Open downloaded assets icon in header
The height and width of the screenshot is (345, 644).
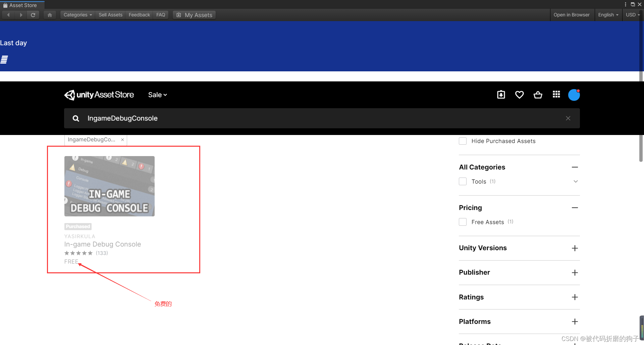tap(501, 95)
